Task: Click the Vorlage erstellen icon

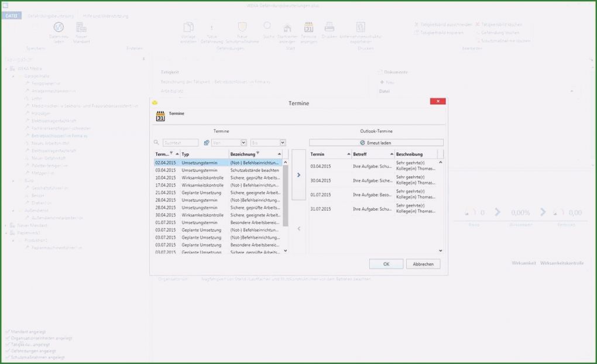Action: click(x=188, y=28)
